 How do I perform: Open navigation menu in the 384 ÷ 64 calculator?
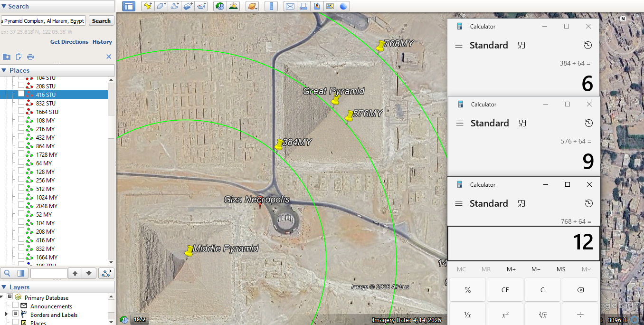(x=459, y=45)
